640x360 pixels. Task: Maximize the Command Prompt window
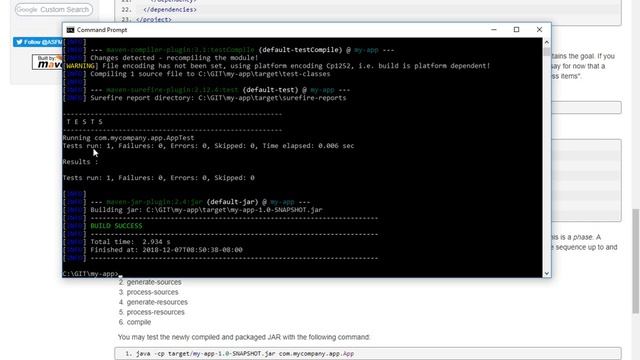coord(516,30)
